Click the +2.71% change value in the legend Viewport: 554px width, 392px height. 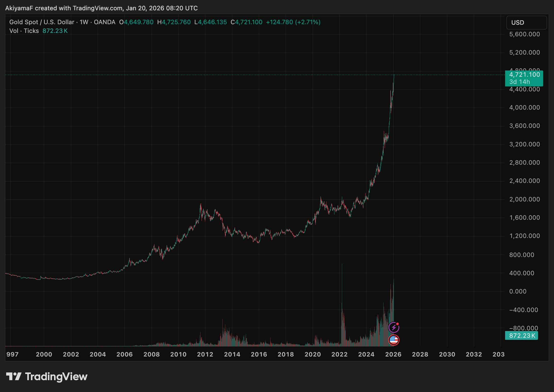(308, 22)
